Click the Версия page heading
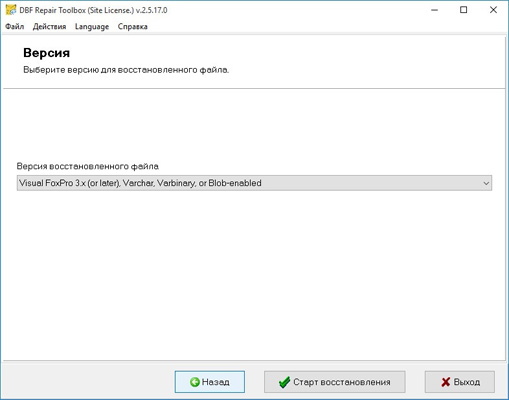 point(47,53)
